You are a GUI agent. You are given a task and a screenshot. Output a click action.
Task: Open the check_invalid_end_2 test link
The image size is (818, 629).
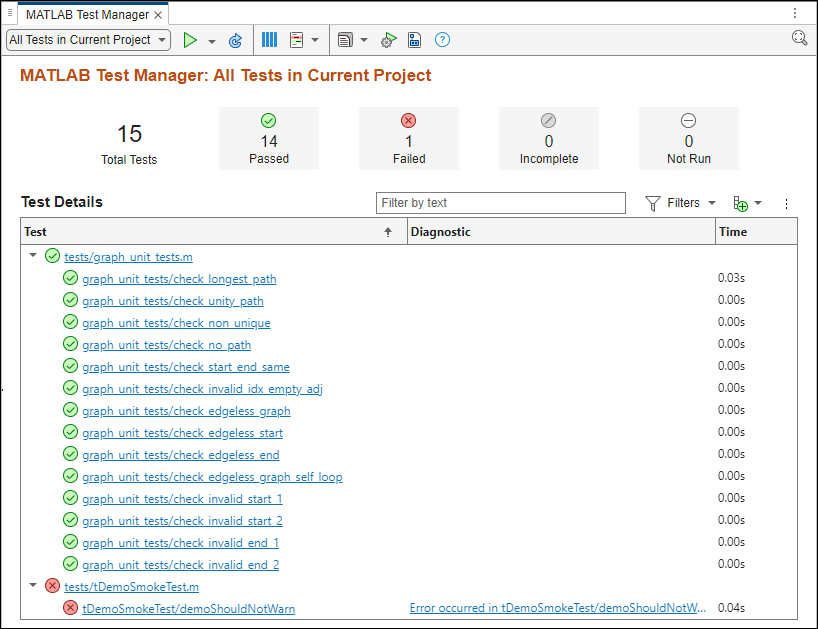point(181,564)
